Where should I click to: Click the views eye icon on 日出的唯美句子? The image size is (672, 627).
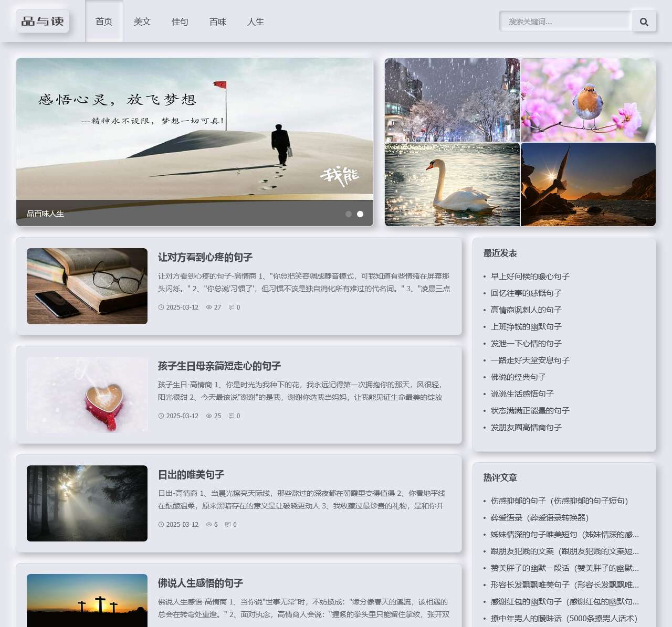[209, 524]
